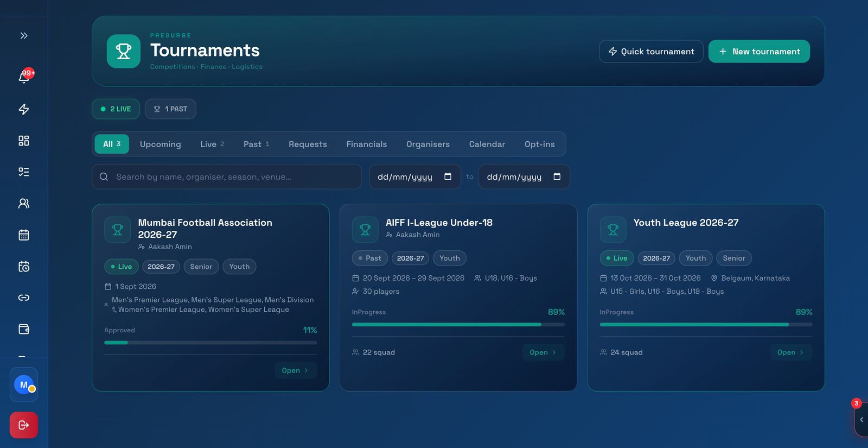Open the end date calendar picker icon

point(557,176)
